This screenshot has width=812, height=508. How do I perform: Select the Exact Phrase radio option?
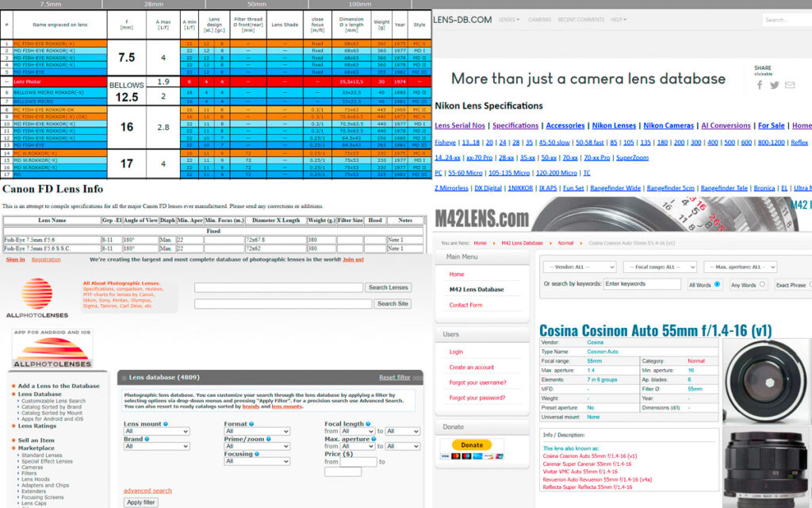(810, 284)
